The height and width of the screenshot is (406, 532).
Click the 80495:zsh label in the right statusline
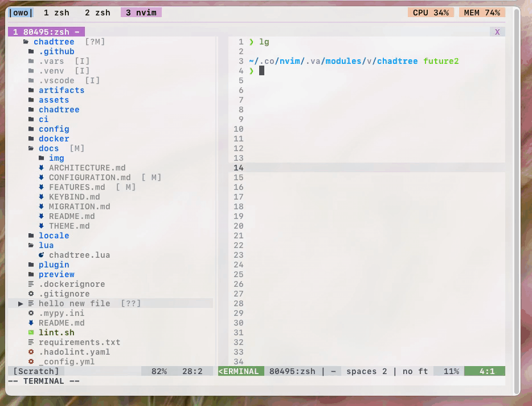pos(292,371)
